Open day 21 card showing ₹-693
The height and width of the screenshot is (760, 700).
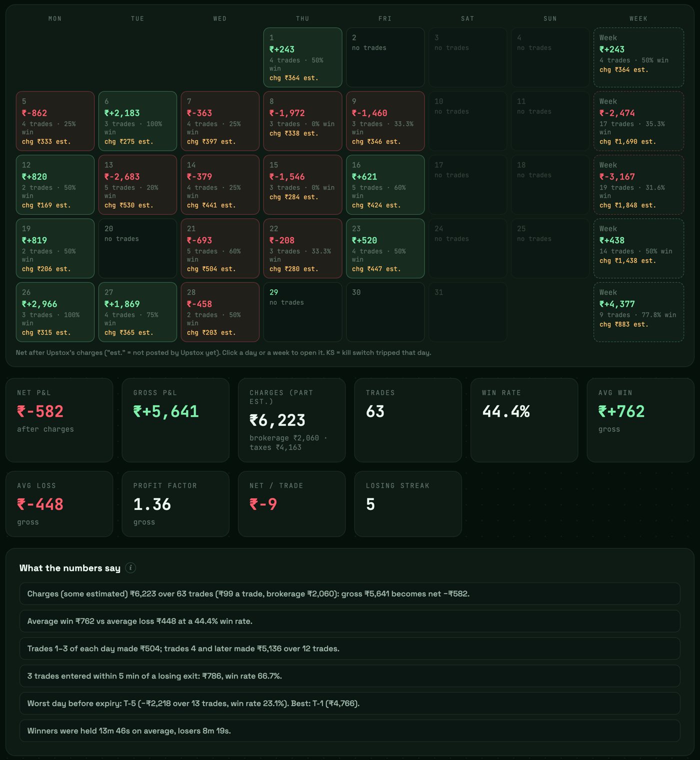[220, 248]
